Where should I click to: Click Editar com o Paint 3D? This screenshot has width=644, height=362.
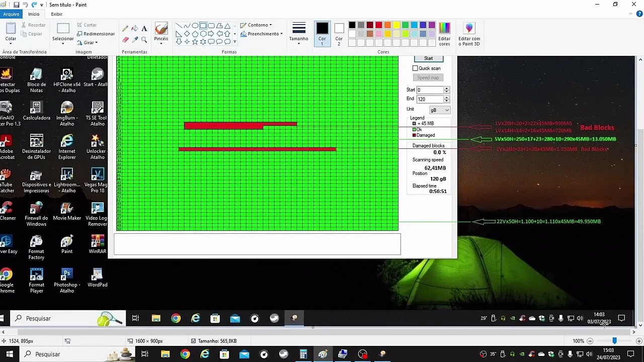469,34
